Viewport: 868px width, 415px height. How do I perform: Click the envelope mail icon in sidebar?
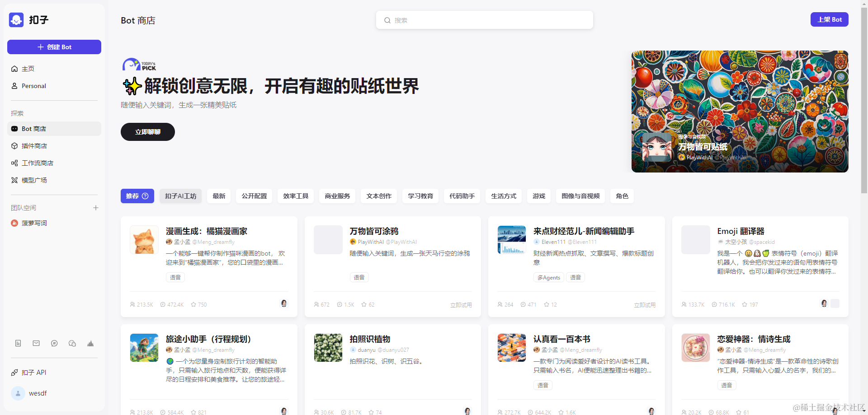pos(36,343)
